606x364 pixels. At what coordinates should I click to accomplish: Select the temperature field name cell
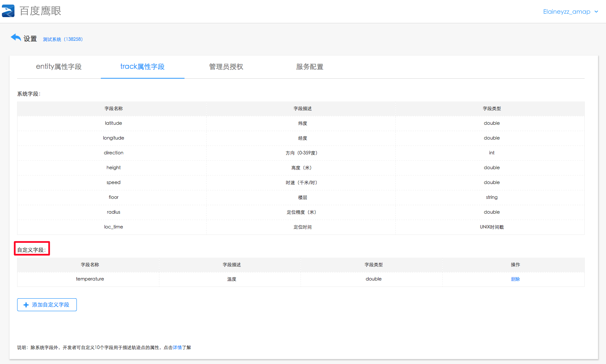coord(90,279)
